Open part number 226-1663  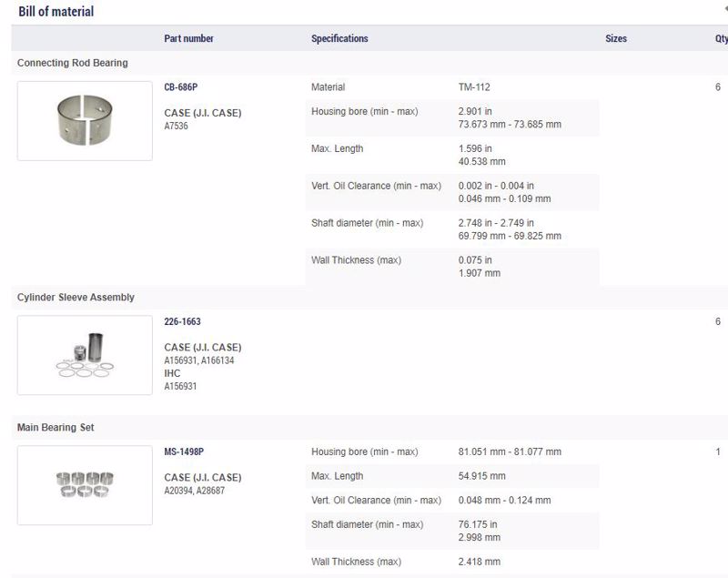(x=182, y=321)
